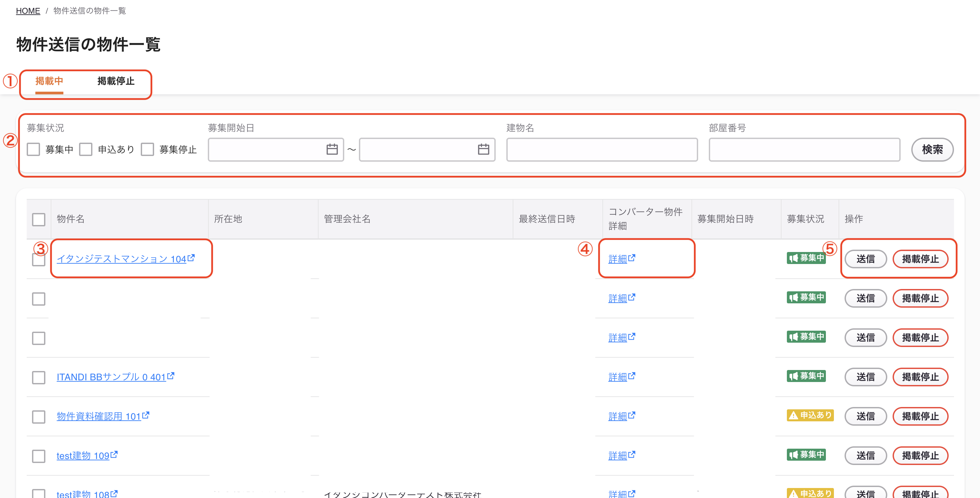Image resolution: width=980 pixels, height=498 pixels.
Task: Click 送信 for ITANDI BBサンプル 0 401
Action: click(x=866, y=377)
